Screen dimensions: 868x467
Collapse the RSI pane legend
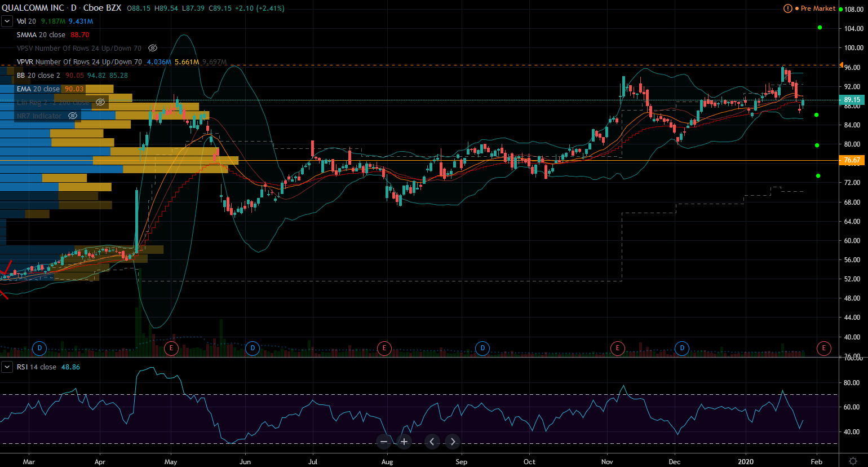pos(7,367)
